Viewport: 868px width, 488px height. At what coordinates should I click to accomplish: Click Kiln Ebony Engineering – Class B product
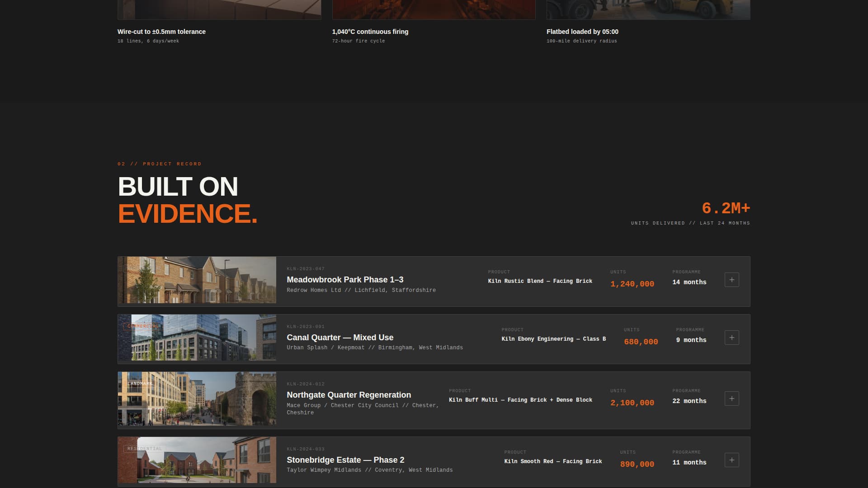pos(553,339)
